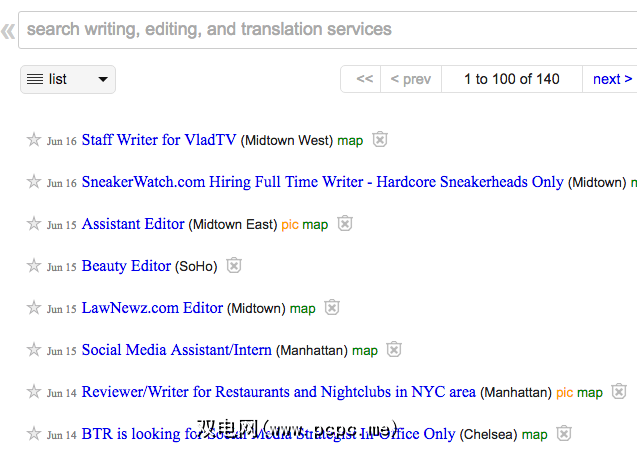Star the LawNewz.com Editor listing
This screenshot has height=452, width=637.
click(34, 308)
